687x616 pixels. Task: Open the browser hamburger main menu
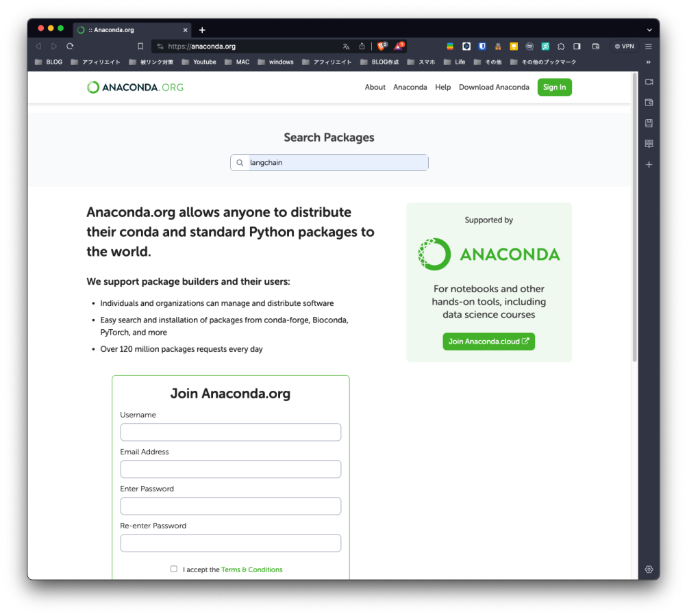pyautogui.click(x=649, y=47)
